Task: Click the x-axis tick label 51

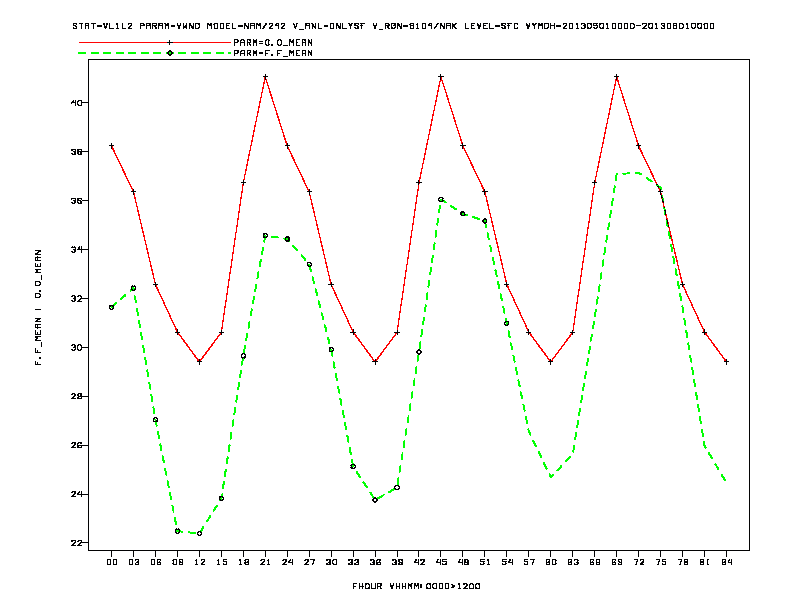Action: [485, 562]
